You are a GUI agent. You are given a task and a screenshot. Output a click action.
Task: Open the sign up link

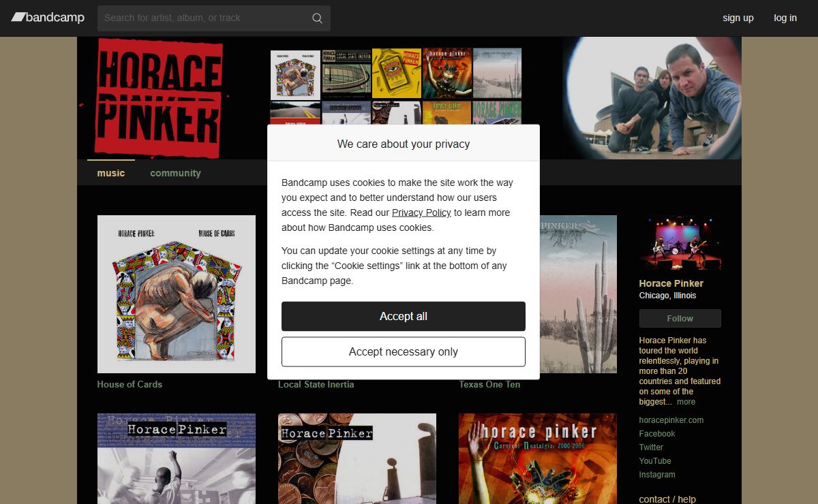[738, 18]
